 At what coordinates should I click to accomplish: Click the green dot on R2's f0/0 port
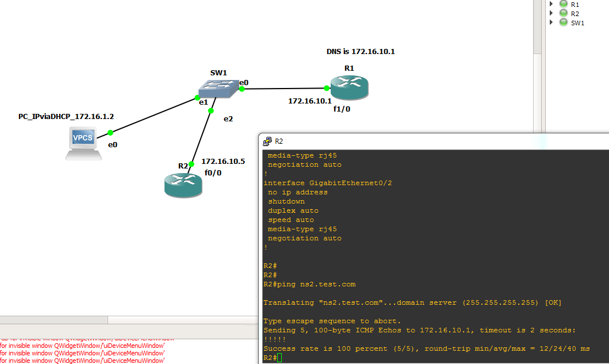pos(190,164)
